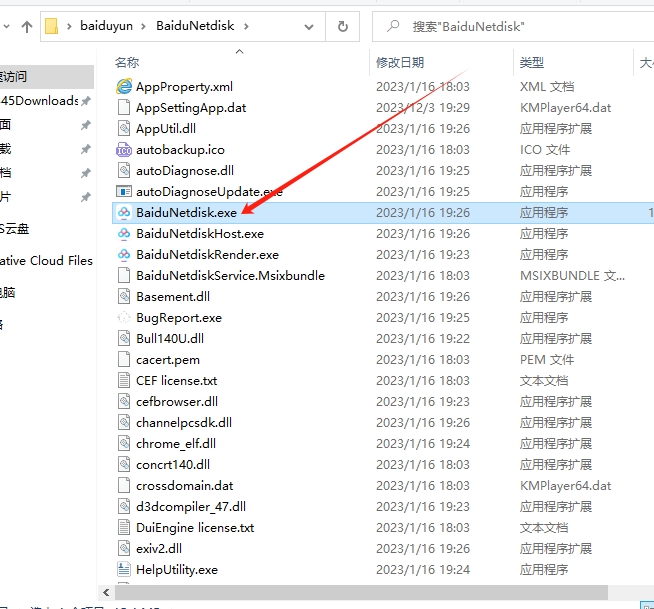The image size is (654, 609).
Task: Click the DuiEngine license.txt document icon
Action: point(124,528)
